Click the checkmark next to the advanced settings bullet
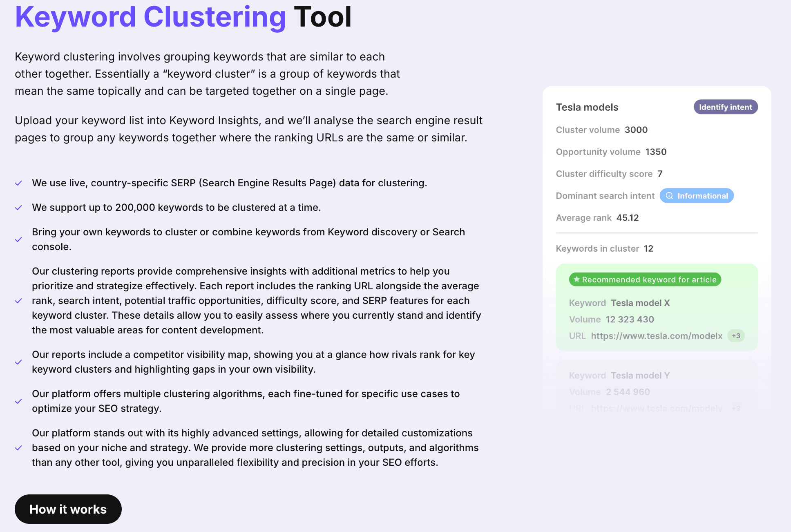Image resolution: width=791 pixels, height=532 pixels. click(19, 447)
